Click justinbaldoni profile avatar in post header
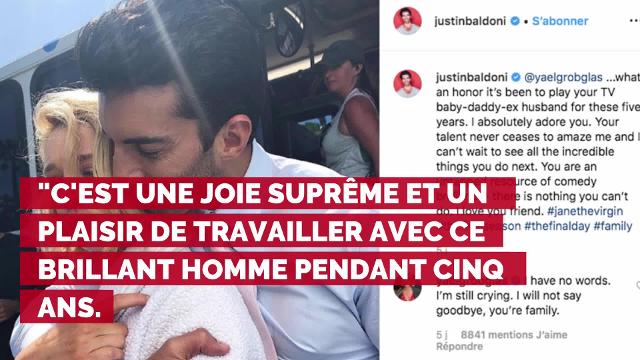This screenshot has width=640, height=360. (407, 21)
